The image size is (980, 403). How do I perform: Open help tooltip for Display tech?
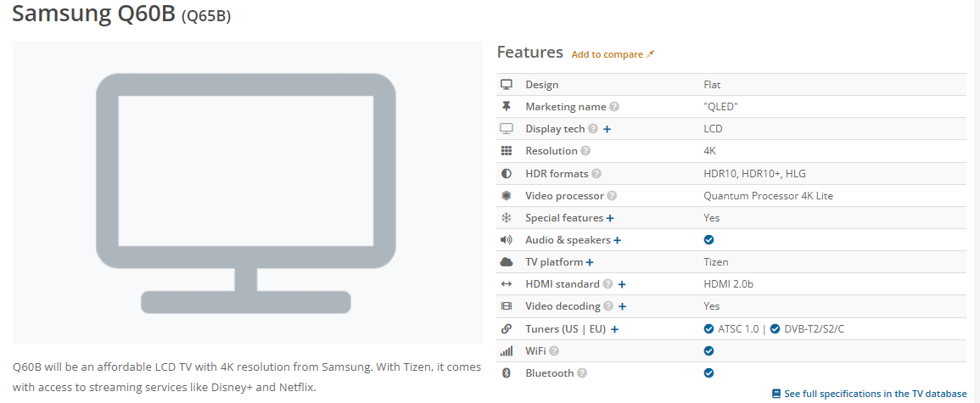click(592, 129)
